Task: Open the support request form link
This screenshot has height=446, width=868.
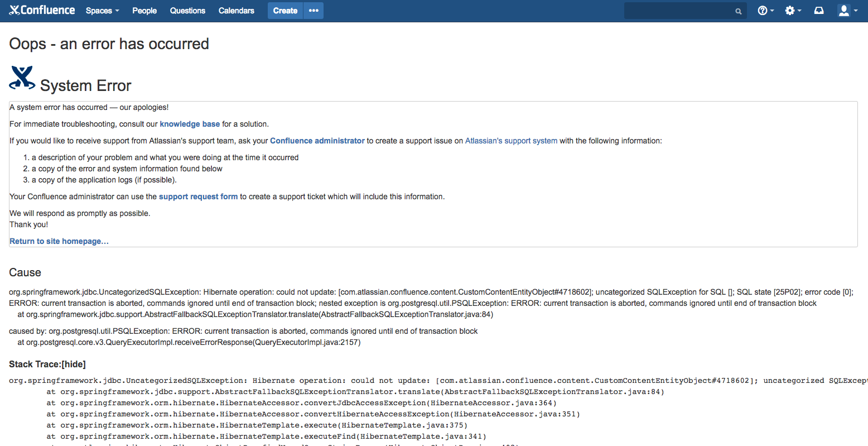Action: pos(198,196)
